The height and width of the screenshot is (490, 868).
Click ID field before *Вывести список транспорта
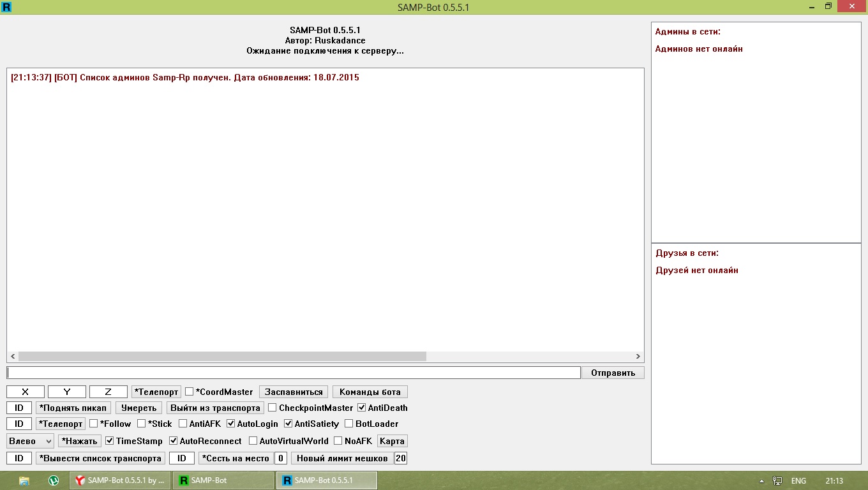click(19, 458)
